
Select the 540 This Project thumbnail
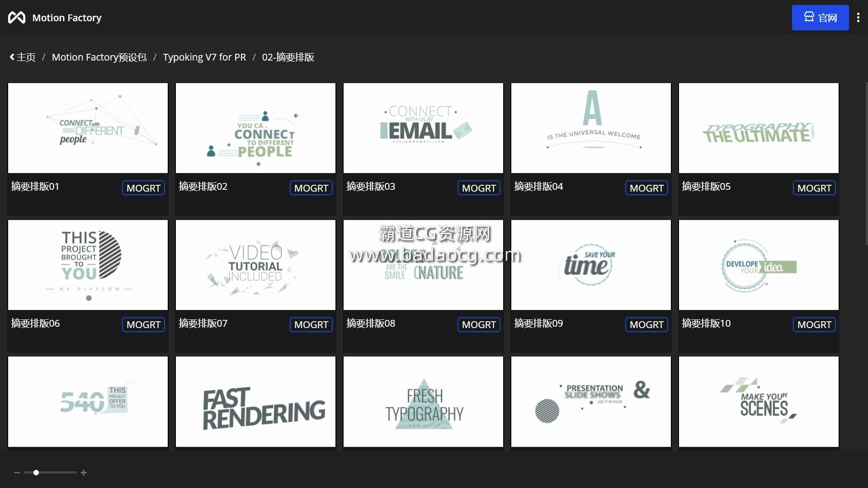pyautogui.click(x=88, y=402)
